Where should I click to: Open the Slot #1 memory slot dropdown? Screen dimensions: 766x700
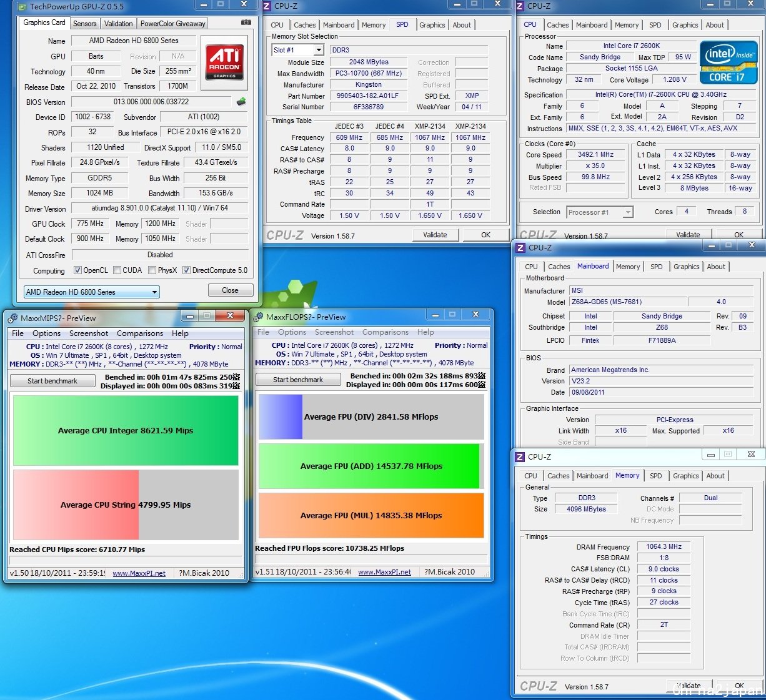(x=297, y=50)
